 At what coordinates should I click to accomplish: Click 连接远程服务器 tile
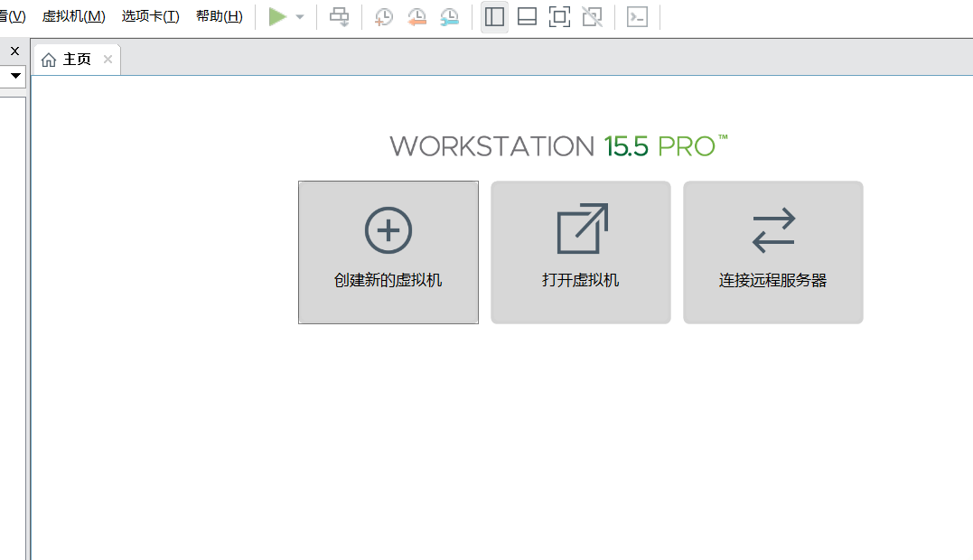[x=773, y=252]
